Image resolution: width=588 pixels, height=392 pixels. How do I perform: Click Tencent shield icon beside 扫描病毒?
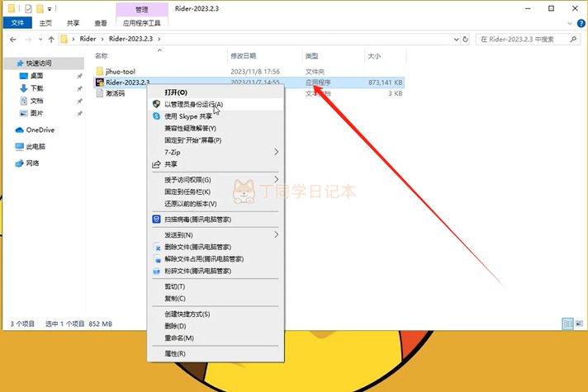156,220
